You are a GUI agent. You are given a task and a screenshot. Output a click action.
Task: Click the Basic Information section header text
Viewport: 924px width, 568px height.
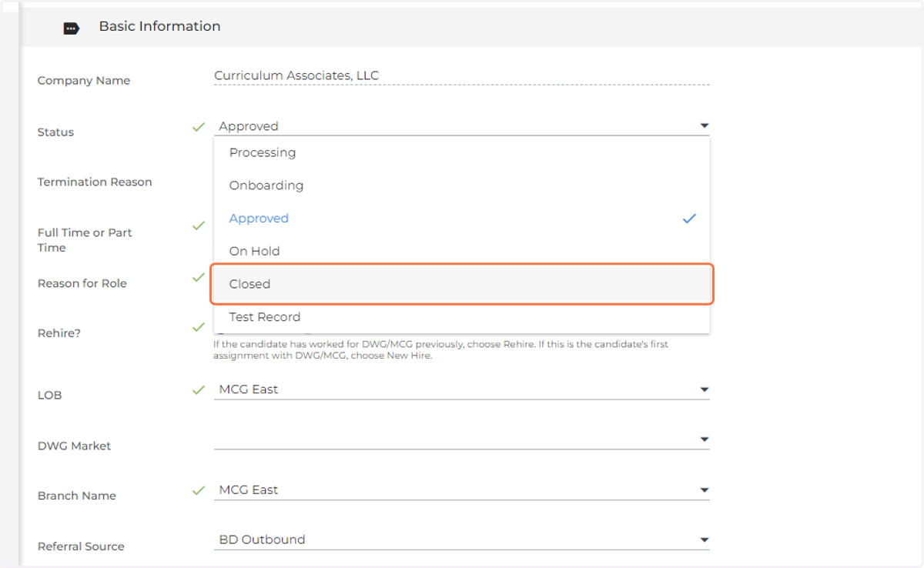tap(159, 26)
